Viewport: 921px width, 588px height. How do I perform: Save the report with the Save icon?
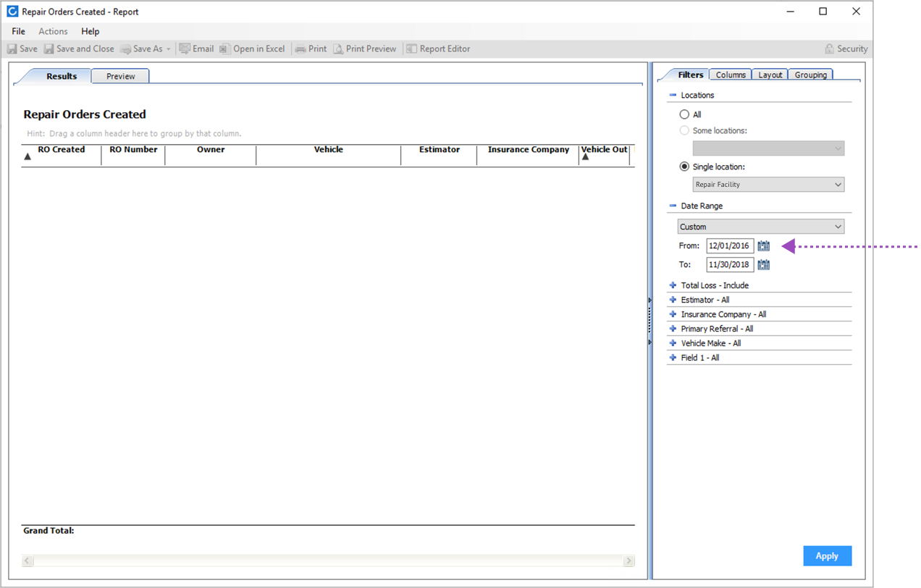(x=22, y=49)
